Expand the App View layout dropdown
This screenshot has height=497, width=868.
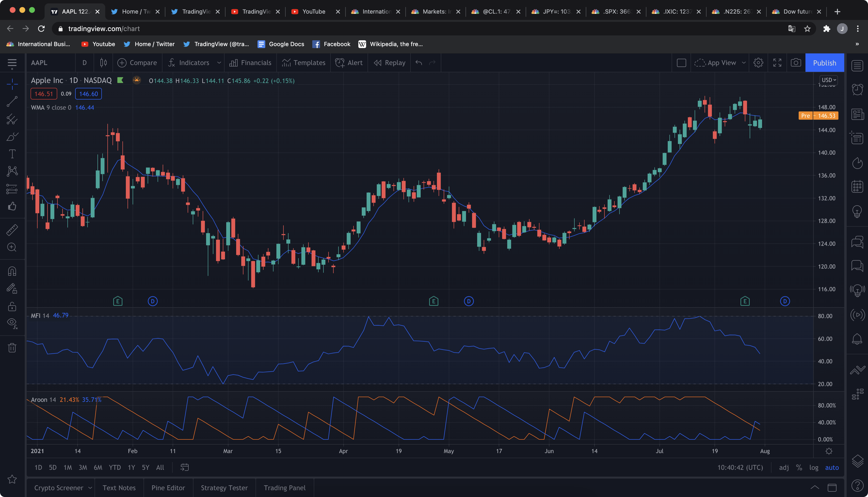point(744,63)
